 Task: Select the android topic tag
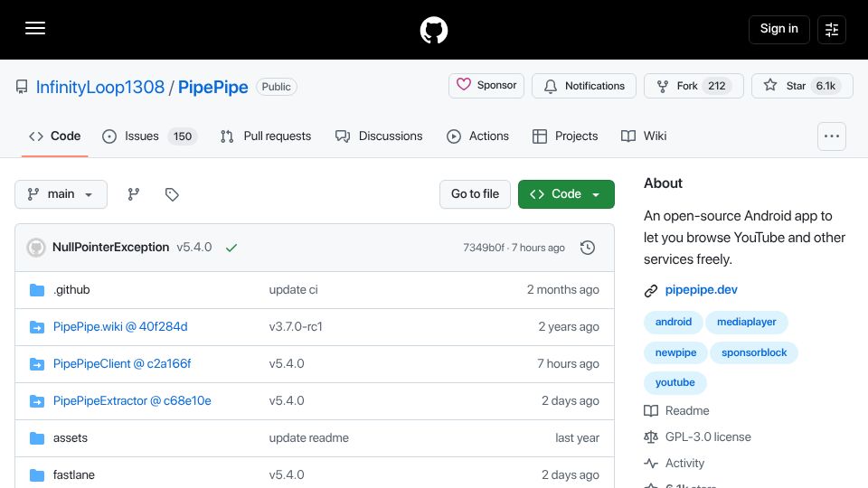tap(673, 322)
